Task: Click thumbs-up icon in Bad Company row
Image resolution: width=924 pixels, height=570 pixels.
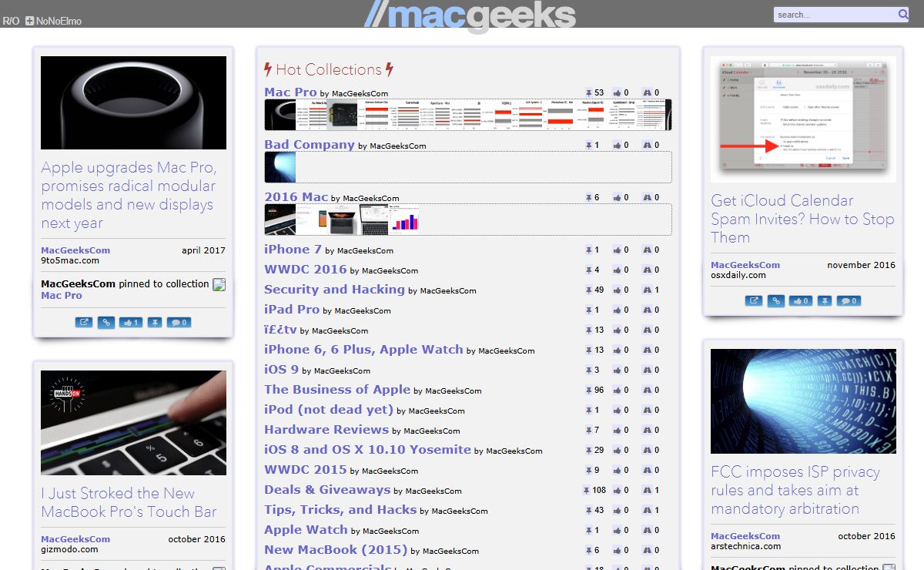Action: 618,145
